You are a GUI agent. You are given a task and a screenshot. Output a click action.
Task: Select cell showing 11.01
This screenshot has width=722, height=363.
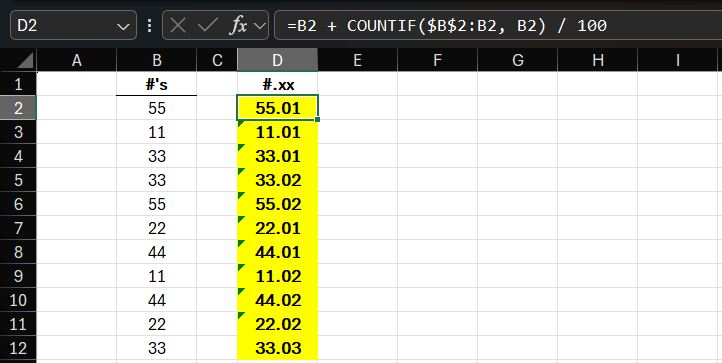[277, 132]
